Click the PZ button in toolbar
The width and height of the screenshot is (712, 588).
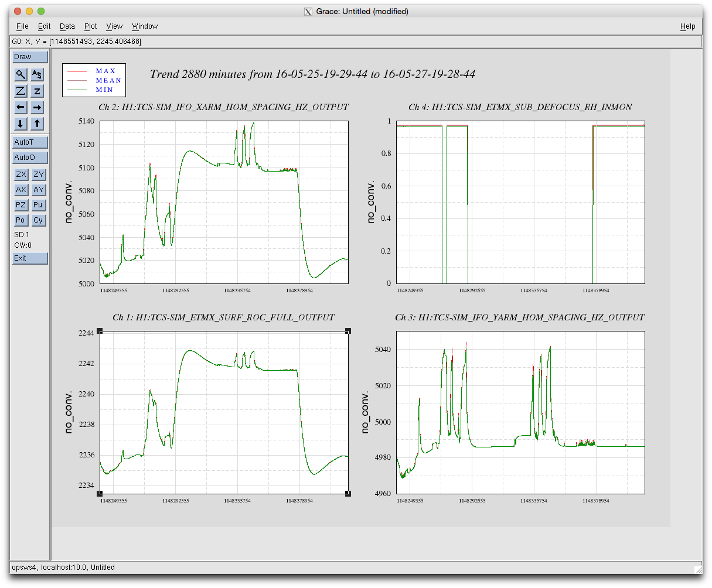(21, 205)
